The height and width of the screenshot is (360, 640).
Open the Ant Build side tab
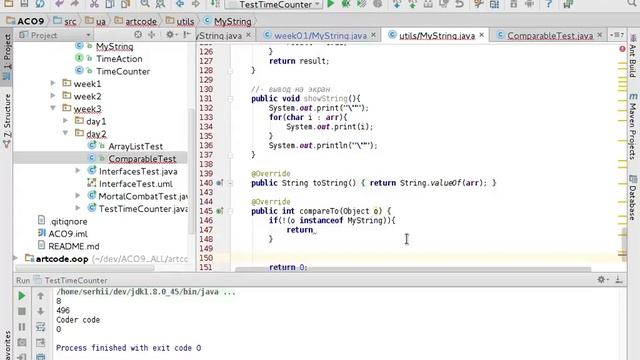(633, 57)
